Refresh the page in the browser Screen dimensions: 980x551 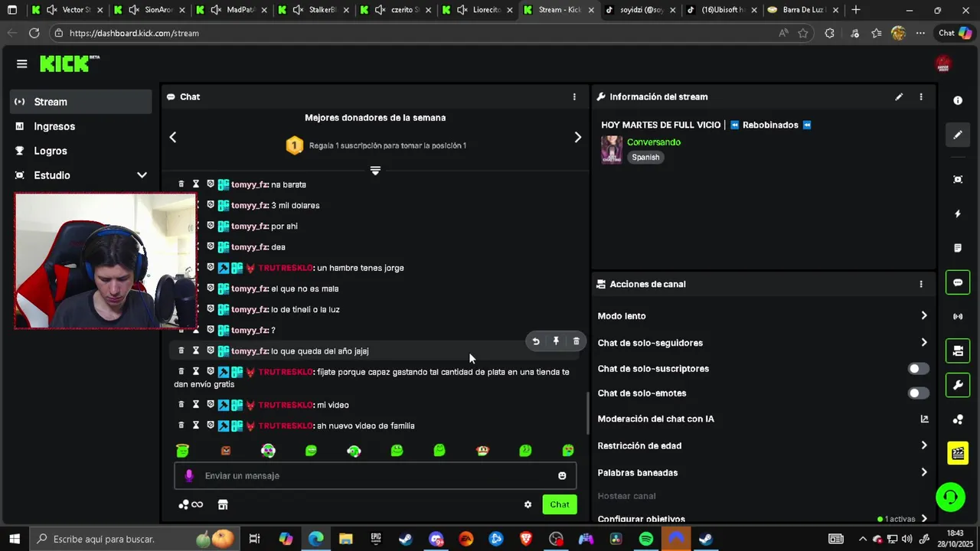tap(34, 33)
